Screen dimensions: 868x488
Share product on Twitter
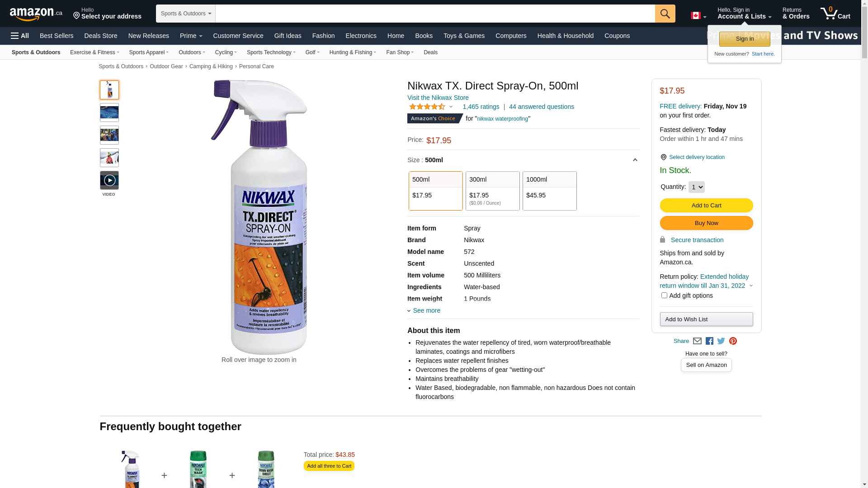click(x=721, y=341)
